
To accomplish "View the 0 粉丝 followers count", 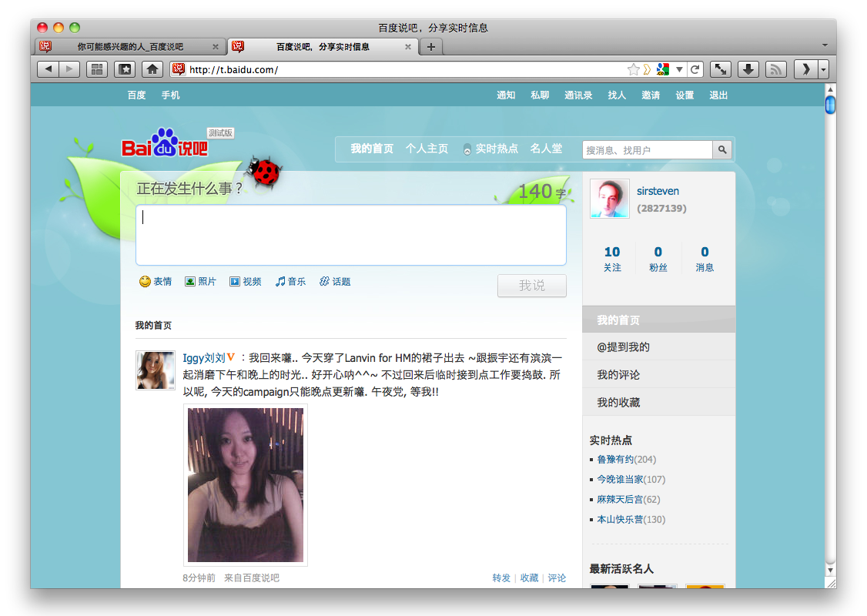I will point(658,259).
